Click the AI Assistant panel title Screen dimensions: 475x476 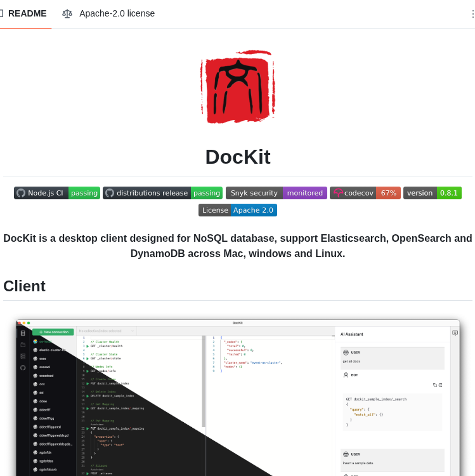tap(351, 334)
